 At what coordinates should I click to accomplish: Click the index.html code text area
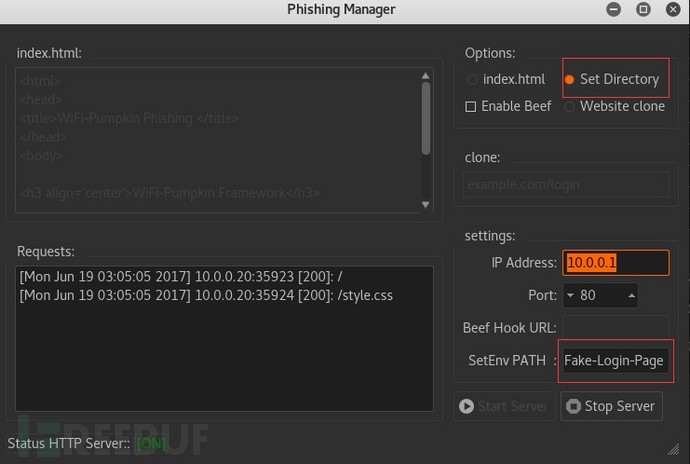(x=218, y=140)
